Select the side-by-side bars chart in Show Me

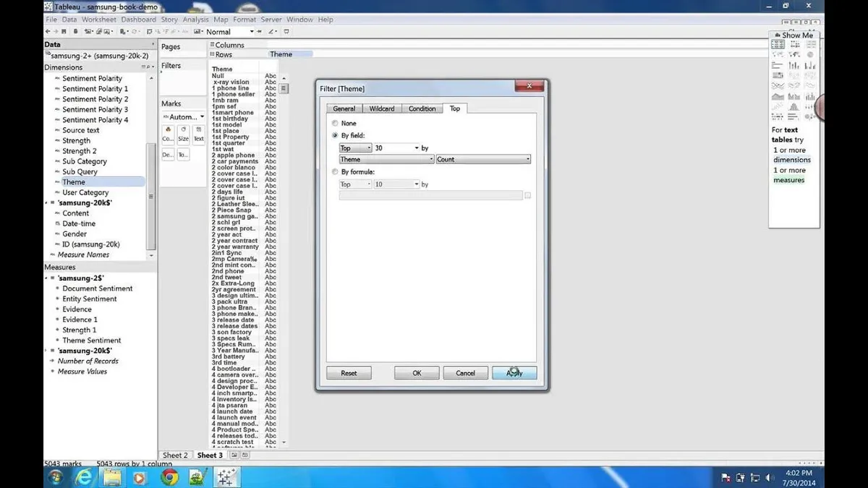(810, 65)
